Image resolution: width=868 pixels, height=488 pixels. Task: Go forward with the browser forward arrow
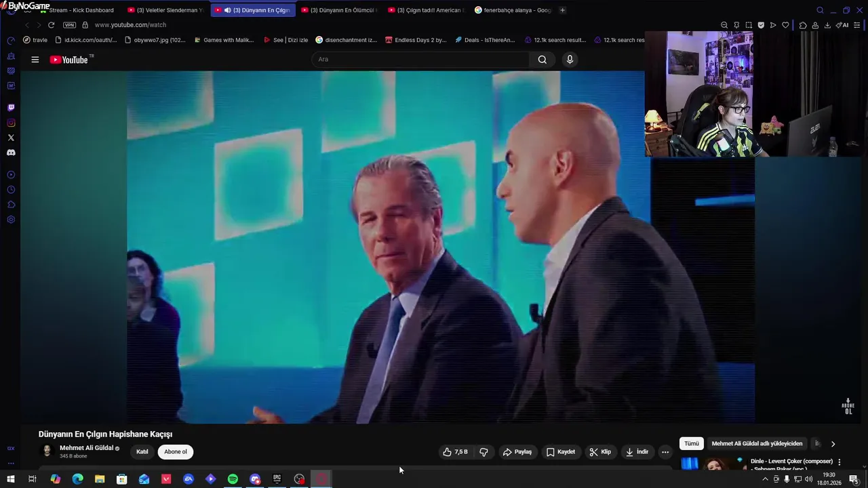pos(38,25)
